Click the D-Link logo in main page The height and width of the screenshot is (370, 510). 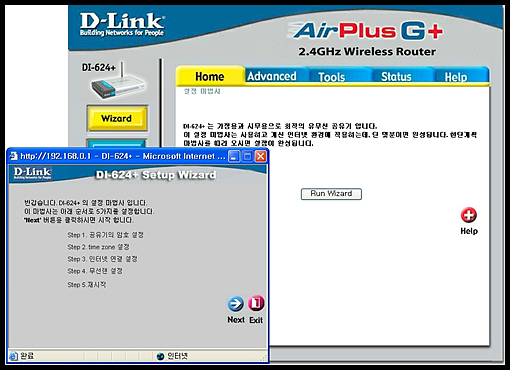pyautogui.click(x=122, y=24)
